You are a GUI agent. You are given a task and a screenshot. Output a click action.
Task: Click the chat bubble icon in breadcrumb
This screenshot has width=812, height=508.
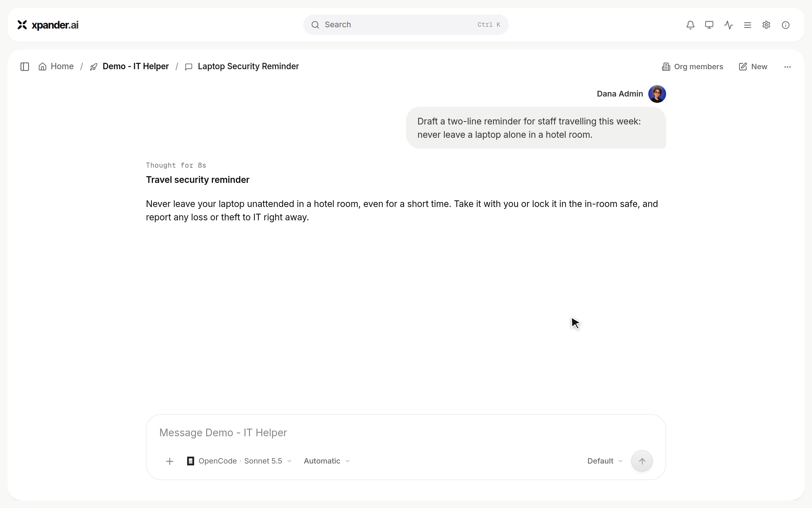point(189,67)
